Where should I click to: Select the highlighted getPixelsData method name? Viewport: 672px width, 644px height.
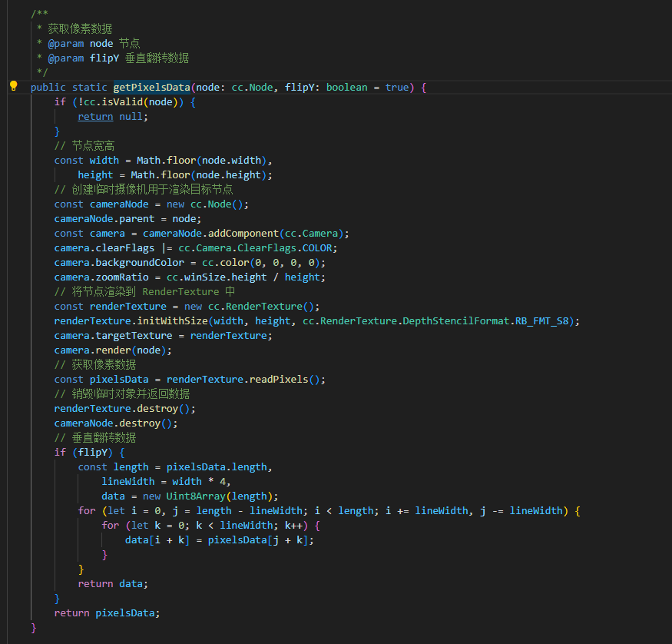[x=152, y=88]
